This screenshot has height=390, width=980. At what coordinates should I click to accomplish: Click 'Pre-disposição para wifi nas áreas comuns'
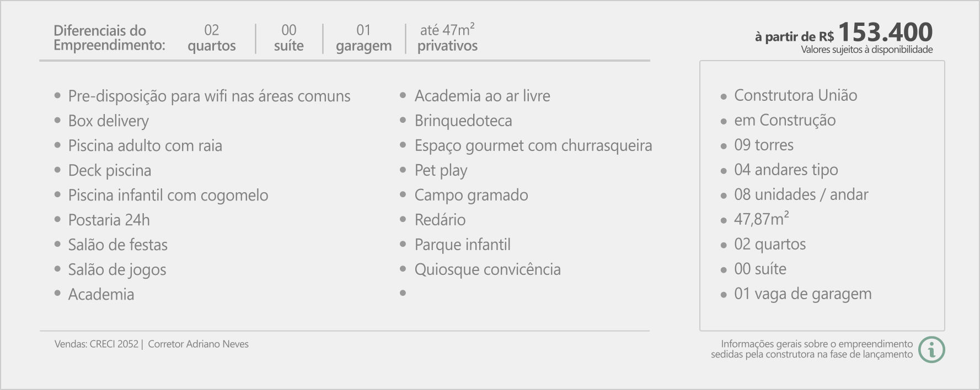coord(209,96)
